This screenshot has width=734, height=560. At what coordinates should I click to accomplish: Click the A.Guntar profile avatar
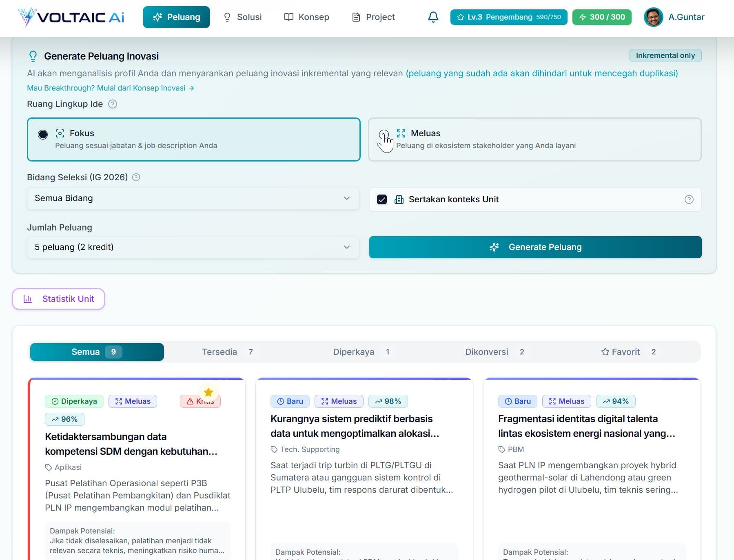[x=653, y=17]
